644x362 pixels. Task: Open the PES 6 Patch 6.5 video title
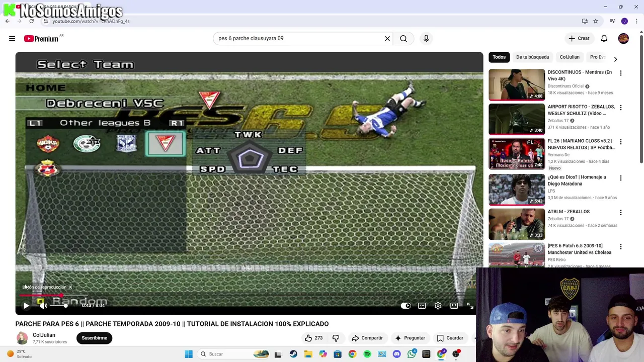pos(579,249)
